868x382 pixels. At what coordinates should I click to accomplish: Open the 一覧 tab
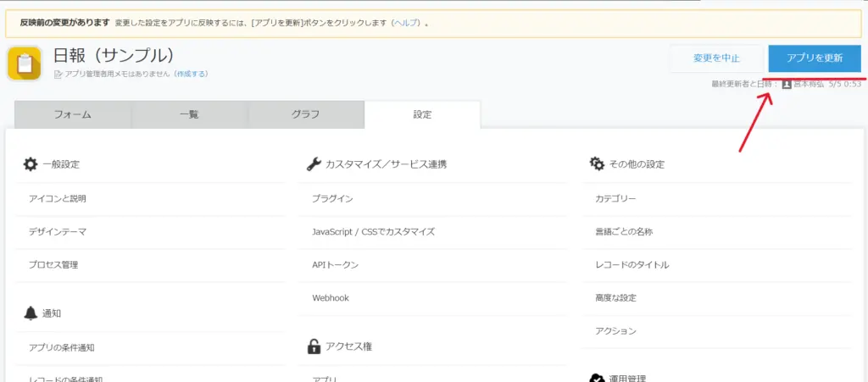(189, 114)
